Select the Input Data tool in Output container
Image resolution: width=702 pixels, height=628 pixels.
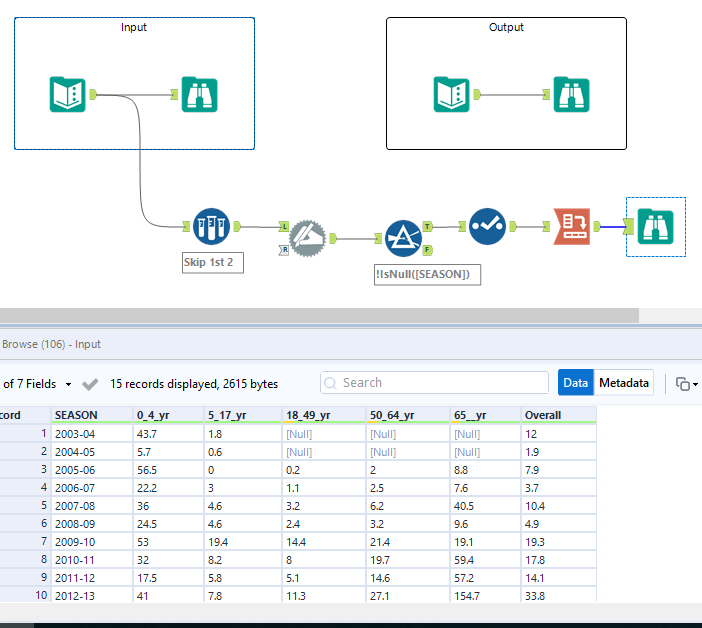click(451, 94)
